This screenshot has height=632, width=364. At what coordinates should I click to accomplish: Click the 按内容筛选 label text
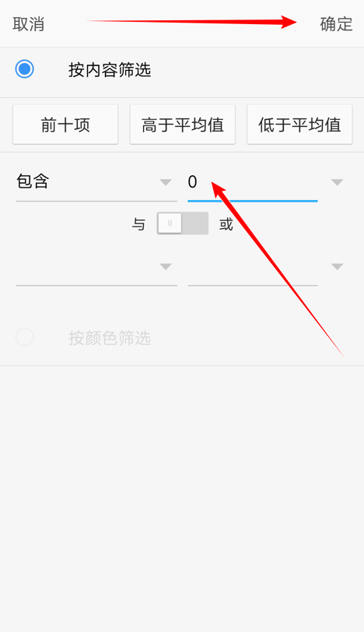110,70
